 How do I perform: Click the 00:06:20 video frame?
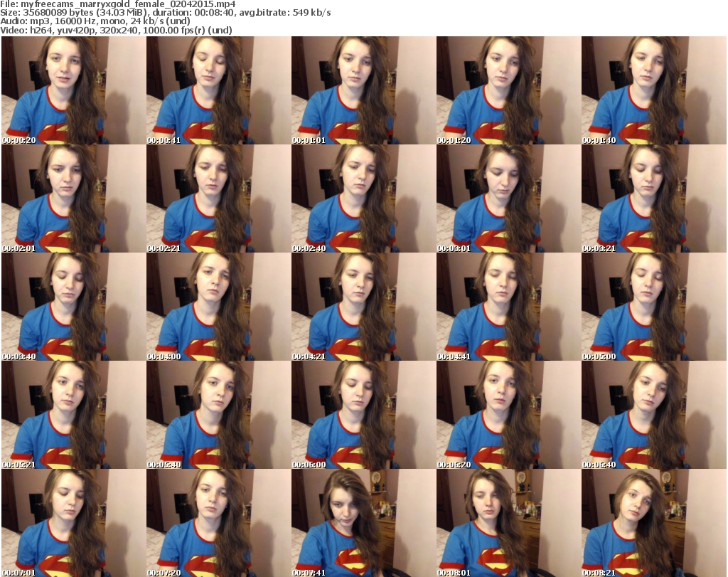point(509,415)
